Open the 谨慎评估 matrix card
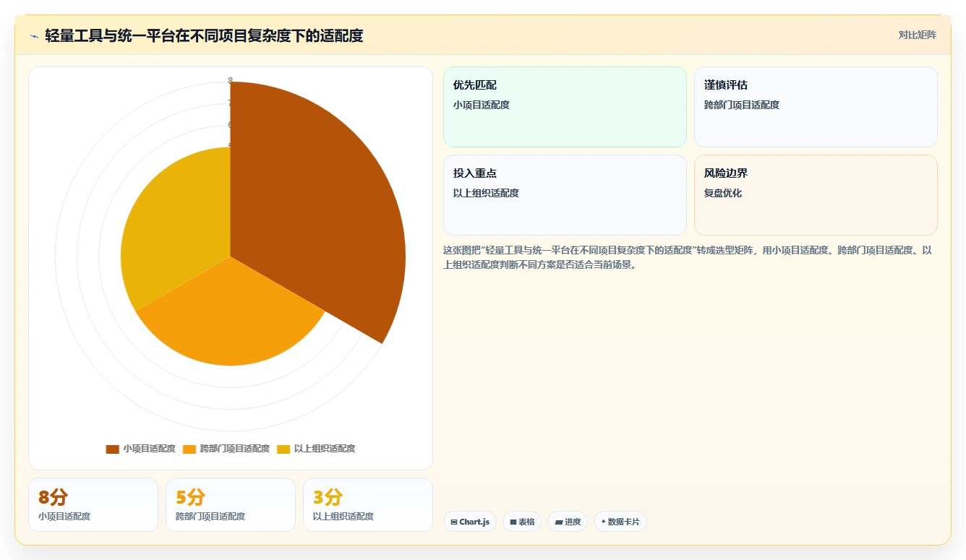 tap(816, 107)
